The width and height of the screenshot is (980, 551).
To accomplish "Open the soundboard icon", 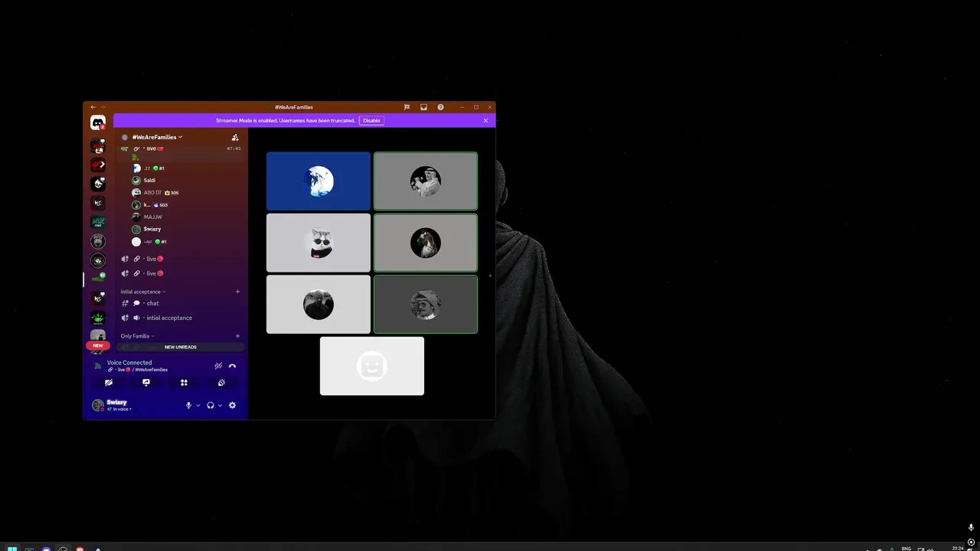I will click(x=221, y=383).
